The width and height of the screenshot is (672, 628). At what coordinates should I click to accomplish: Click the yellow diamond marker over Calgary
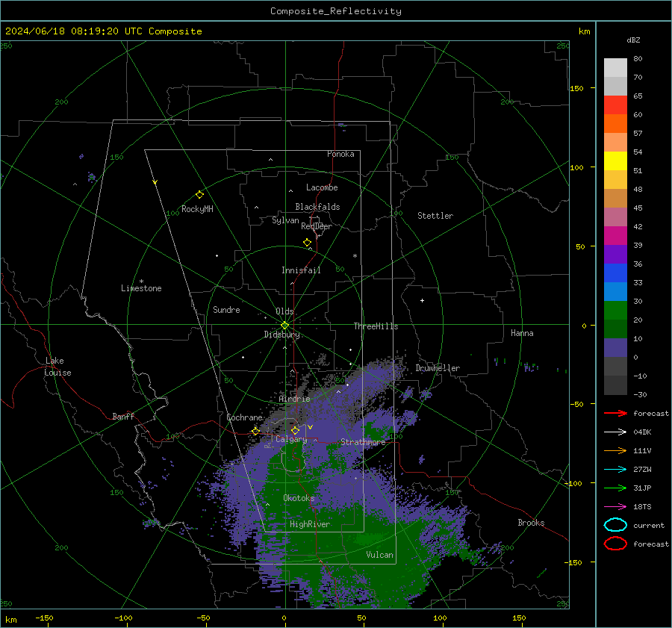pos(295,430)
